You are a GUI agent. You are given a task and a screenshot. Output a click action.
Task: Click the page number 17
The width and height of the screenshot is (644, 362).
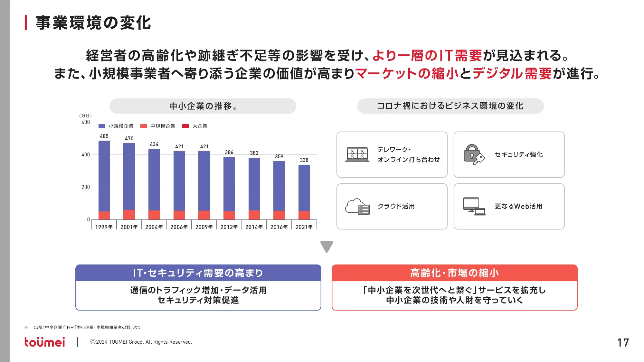click(x=623, y=343)
